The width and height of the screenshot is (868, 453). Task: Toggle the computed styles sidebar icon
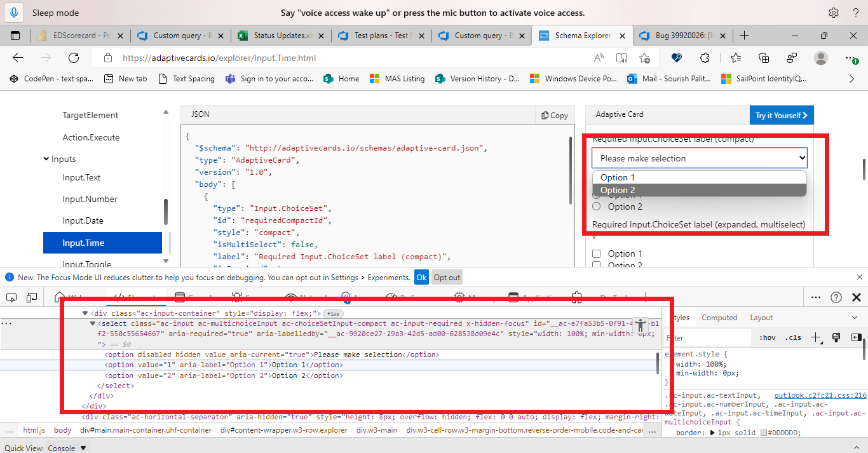(855, 337)
